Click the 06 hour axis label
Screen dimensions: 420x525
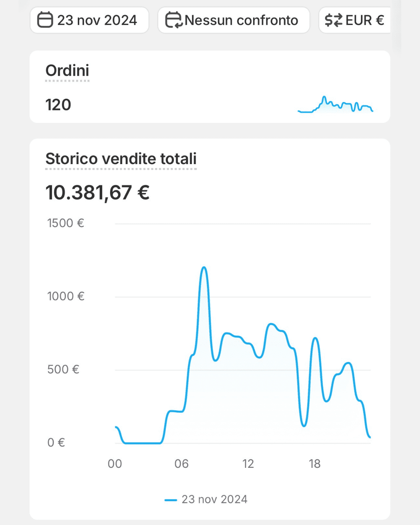181,464
